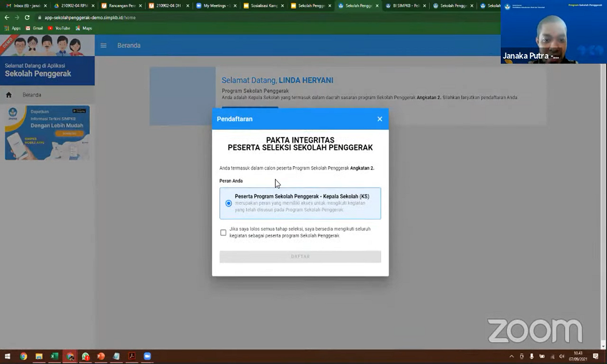
Task: Open the hamburger menu beside Beranda
Action: click(103, 45)
